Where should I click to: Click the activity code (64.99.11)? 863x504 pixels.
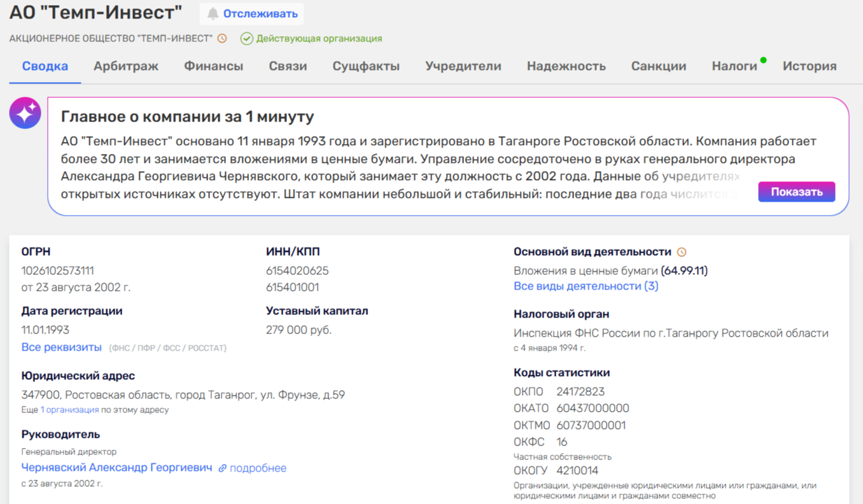tap(684, 270)
